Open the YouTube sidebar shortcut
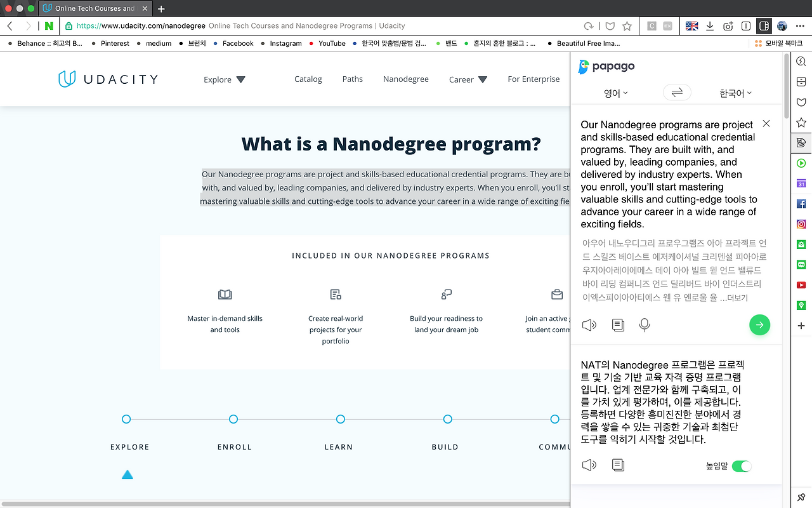The height and width of the screenshot is (508, 812). click(x=801, y=285)
